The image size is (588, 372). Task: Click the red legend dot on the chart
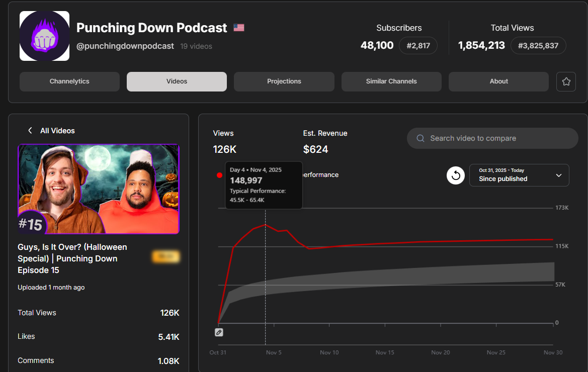[219, 175]
